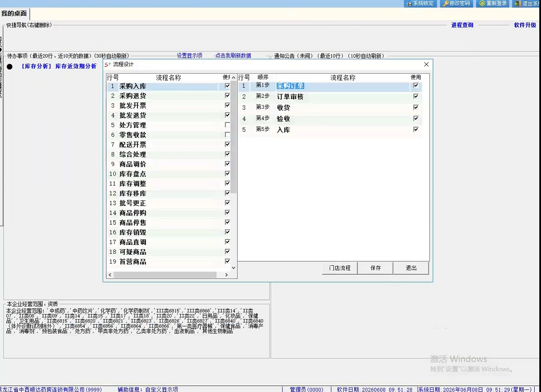Click the 系统锁定 lock button
Image resolution: width=541 pixels, height=392 pixels.
pyautogui.click(x=420, y=3)
